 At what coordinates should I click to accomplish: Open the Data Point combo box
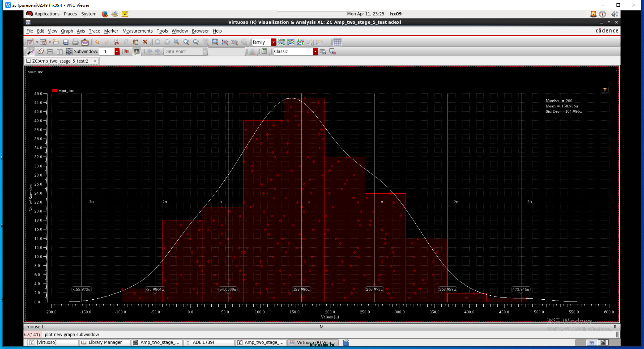pyautogui.click(x=185, y=51)
